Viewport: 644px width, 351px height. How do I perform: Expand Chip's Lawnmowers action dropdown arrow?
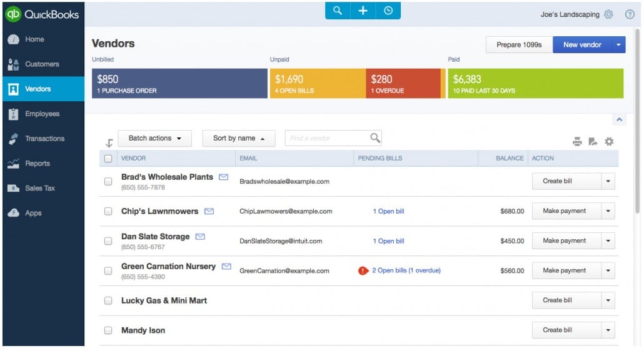pyautogui.click(x=608, y=211)
